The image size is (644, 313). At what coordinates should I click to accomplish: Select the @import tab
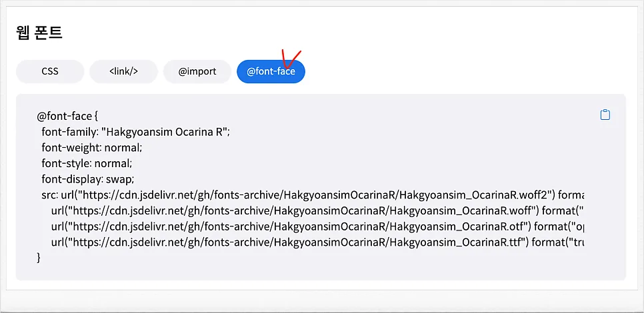(197, 71)
